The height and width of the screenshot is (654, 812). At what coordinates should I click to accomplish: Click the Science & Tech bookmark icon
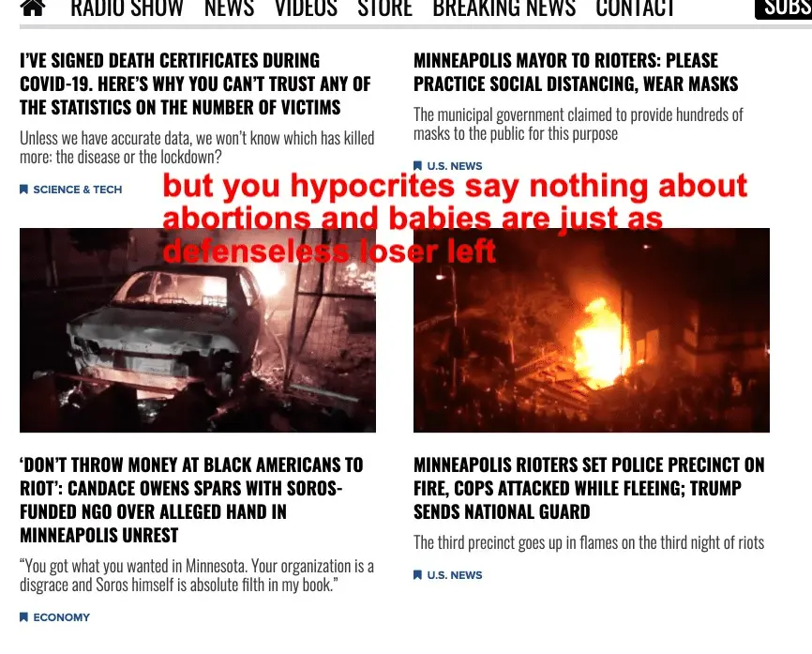point(23,190)
